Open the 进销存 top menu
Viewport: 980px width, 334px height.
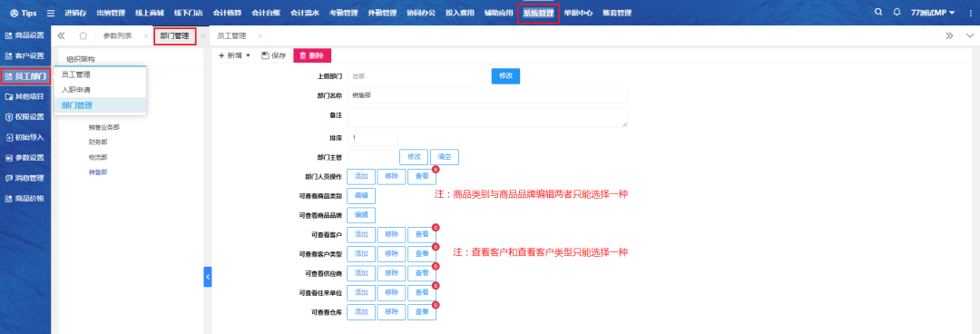click(x=75, y=13)
